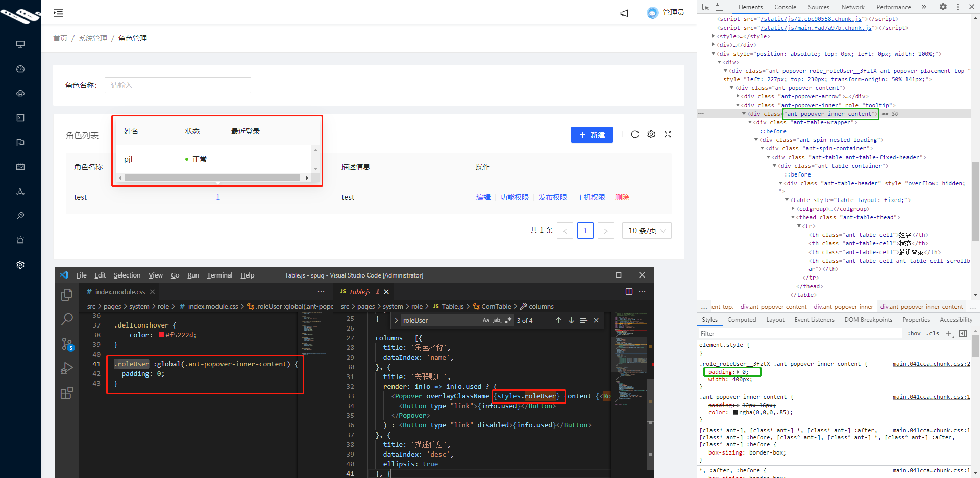Open VS Code Search in the activity bar
Image resolution: width=980 pixels, height=478 pixels.
pos(67,319)
